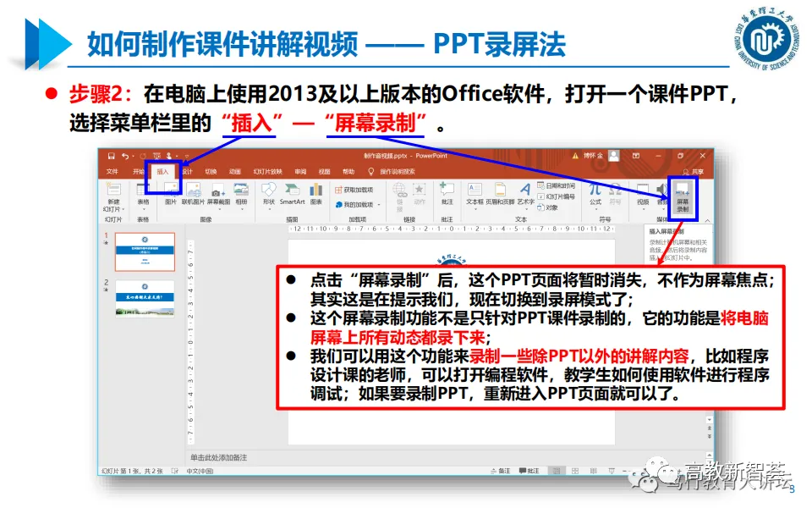
Task: Click 获取加载项 (Get Add-ins)
Action: pyautogui.click(x=354, y=190)
